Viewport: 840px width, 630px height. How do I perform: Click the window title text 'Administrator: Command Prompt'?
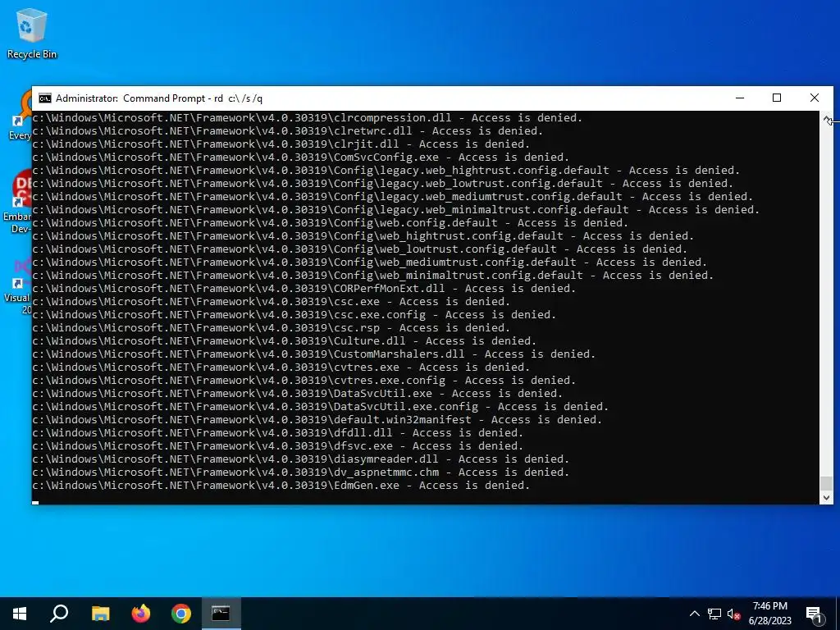130,98
